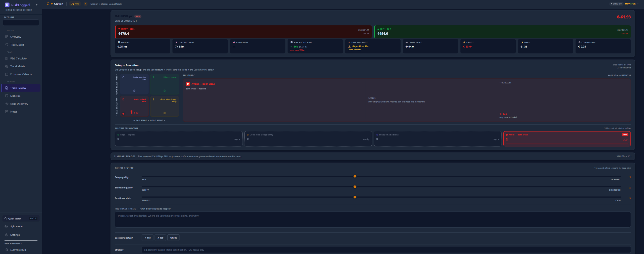Click the Strategy input field
644x254 pixels.
click(x=386, y=250)
